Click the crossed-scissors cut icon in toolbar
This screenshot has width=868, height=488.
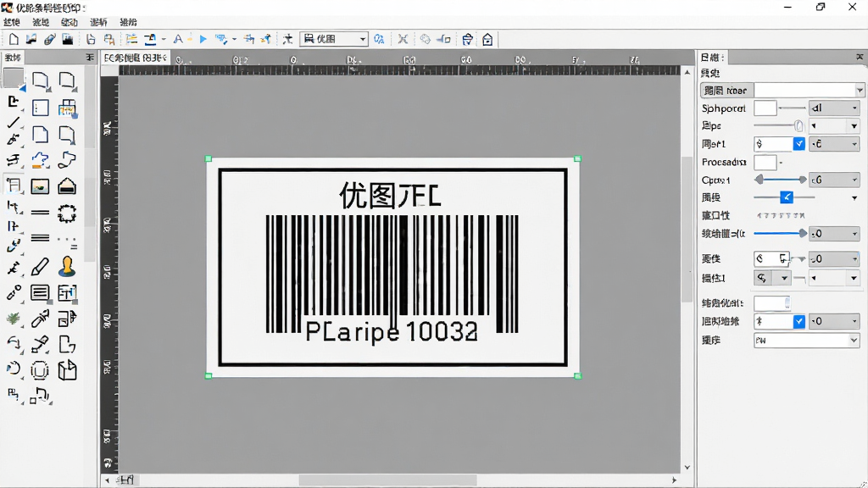(x=403, y=39)
